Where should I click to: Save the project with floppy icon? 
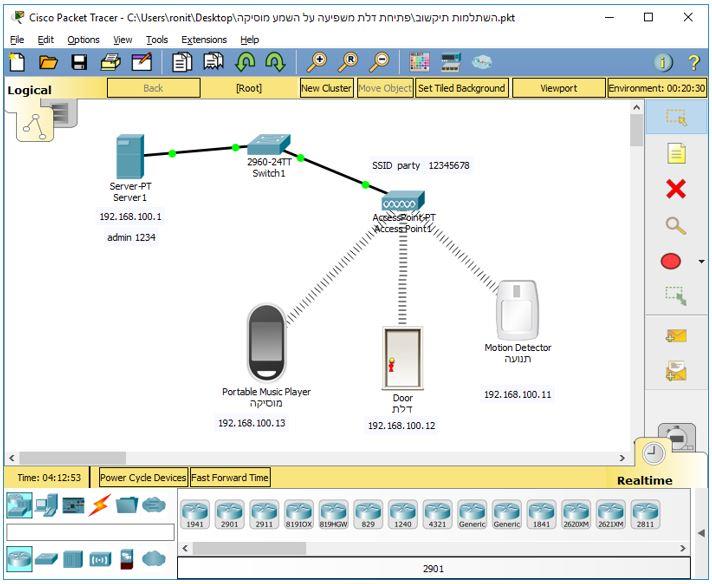coord(79,62)
